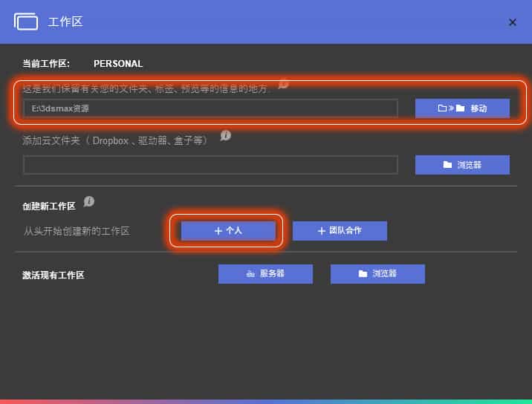Create a new 个人 workspace

[x=228, y=231]
